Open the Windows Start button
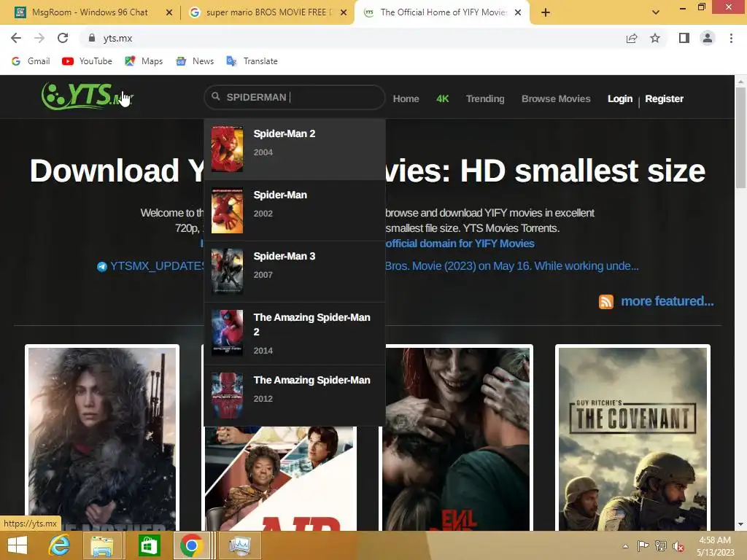Screen dimensions: 747x560 [18, 545]
